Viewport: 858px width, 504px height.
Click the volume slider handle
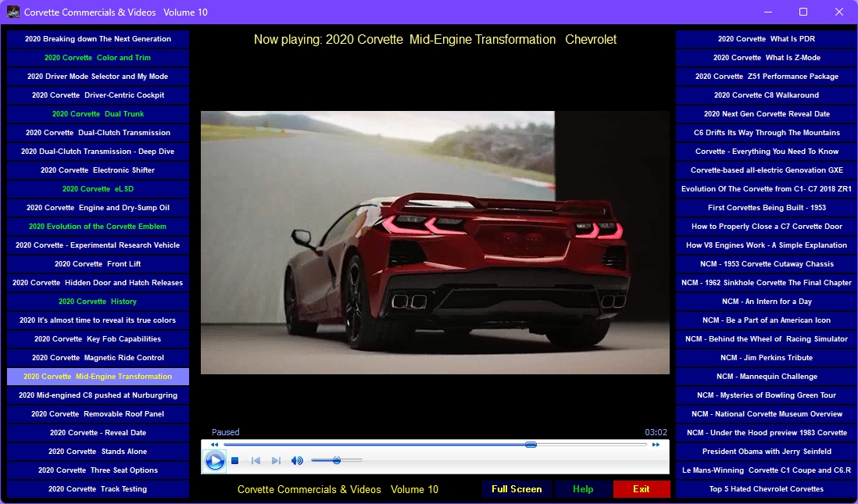pyautogui.click(x=337, y=461)
